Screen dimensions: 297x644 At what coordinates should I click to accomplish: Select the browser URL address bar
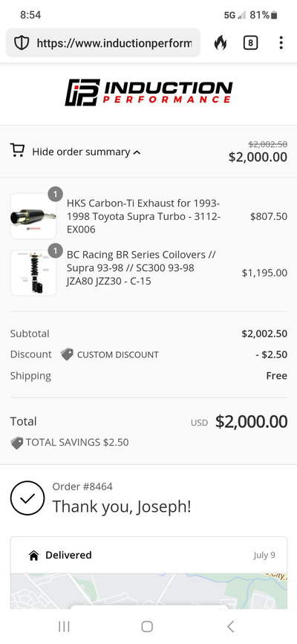(x=103, y=43)
